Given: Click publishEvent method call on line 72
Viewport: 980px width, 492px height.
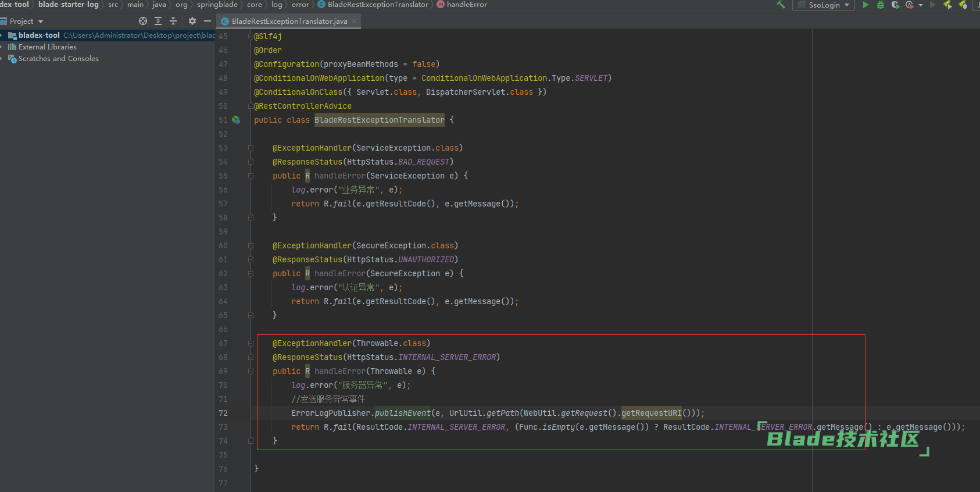Looking at the screenshot, I should [x=403, y=413].
